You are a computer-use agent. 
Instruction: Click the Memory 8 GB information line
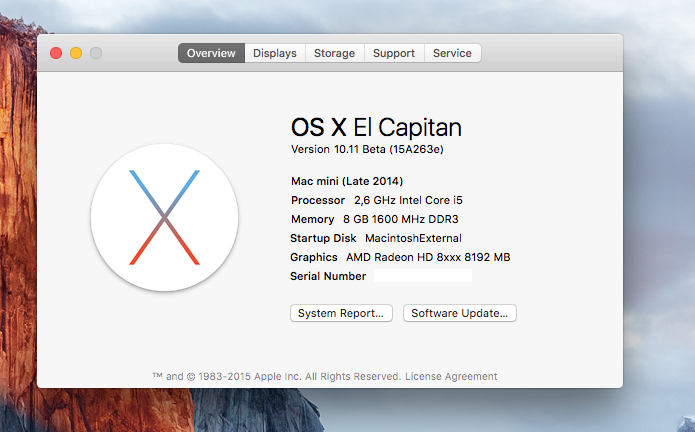[375, 219]
